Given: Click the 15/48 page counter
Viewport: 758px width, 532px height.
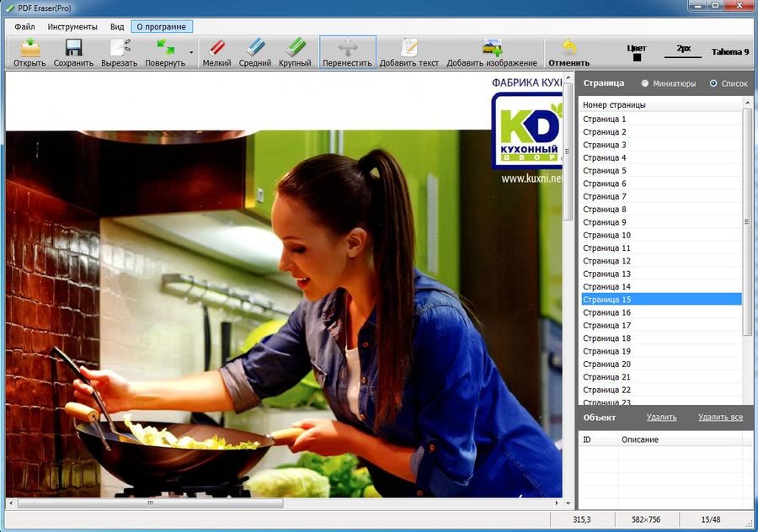Looking at the screenshot, I should click(x=711, y=519).
